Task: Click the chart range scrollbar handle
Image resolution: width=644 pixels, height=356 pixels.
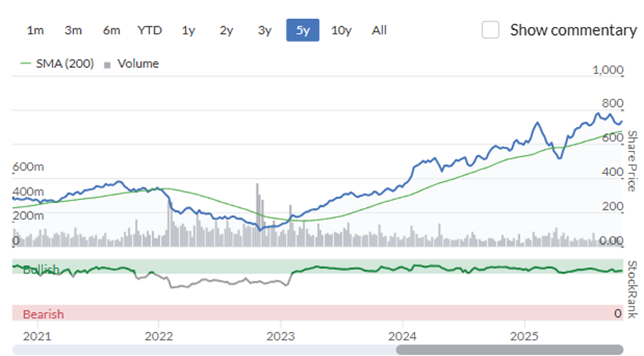Action: point(510,350)
